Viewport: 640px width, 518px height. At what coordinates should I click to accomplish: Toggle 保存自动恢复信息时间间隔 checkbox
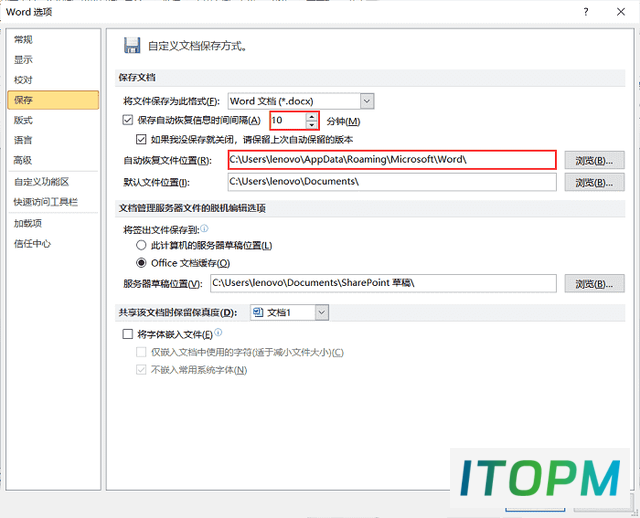(x=128, y=120)
